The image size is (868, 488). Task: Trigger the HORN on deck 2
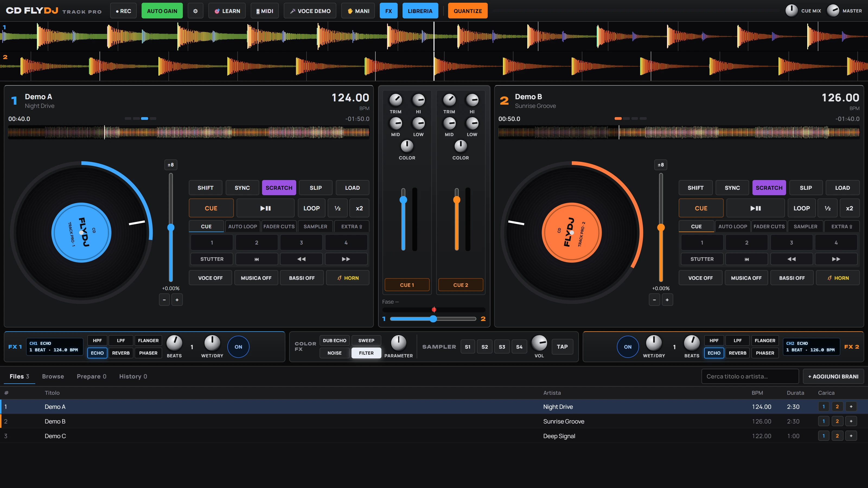(x=838, y=278)
